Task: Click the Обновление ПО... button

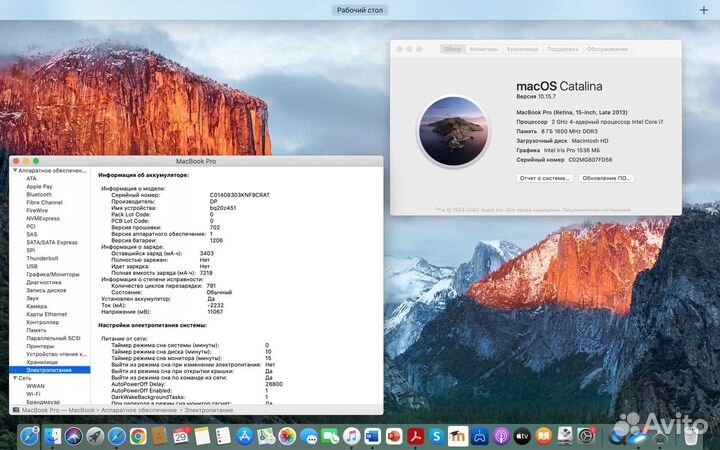Action: 606,178
